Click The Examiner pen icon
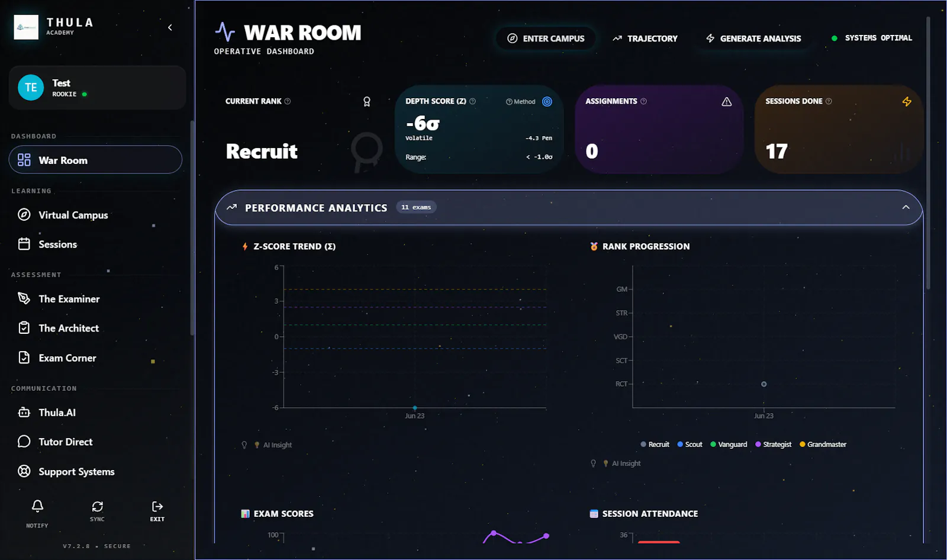Image resolution: width=947 pixels, height=560 pixels. tap(24, 298)
